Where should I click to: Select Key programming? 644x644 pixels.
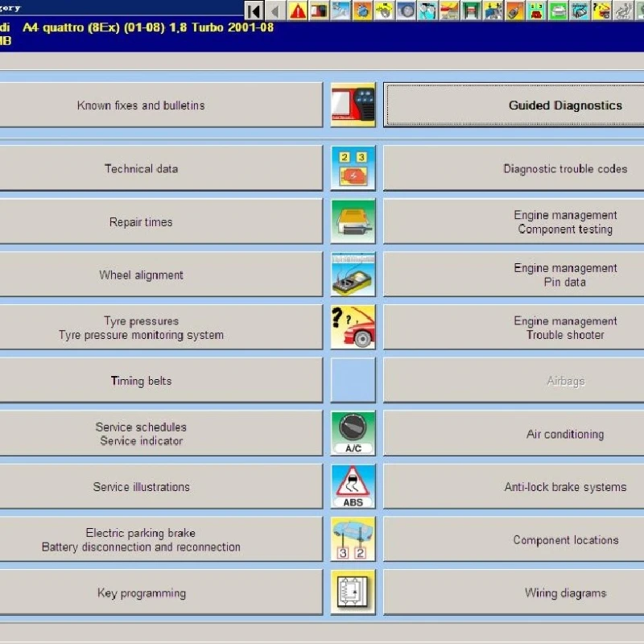tap(161, 592)
